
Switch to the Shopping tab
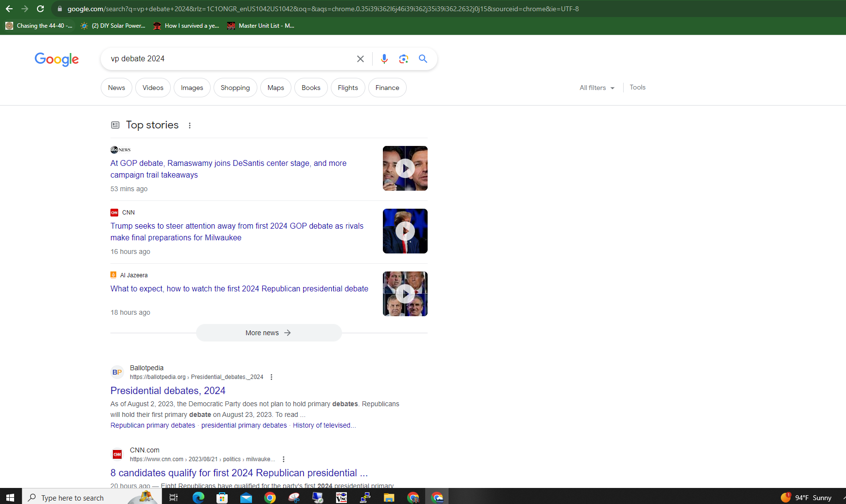pos(235,88)
